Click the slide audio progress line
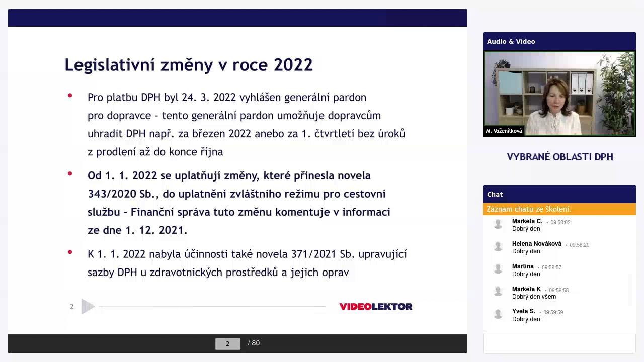644x362 pixels. click(x=212, y=306)
